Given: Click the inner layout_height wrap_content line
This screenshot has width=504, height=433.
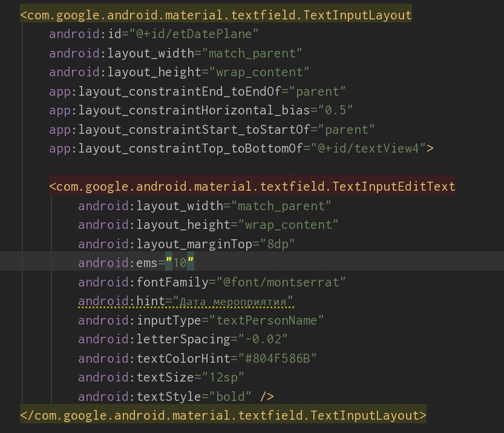Looking at the screenshot, I should tap(208, 225).
